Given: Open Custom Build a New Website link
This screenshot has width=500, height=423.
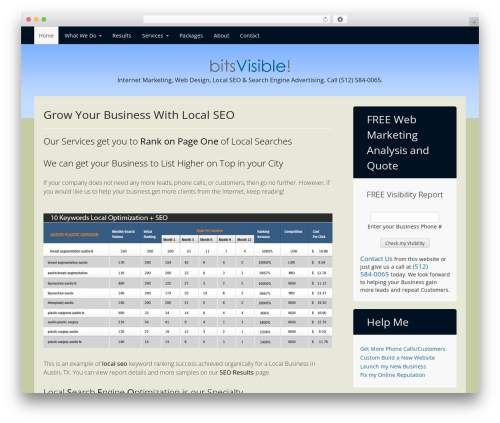Looking at the screenshot, I should tap(397, 357).
